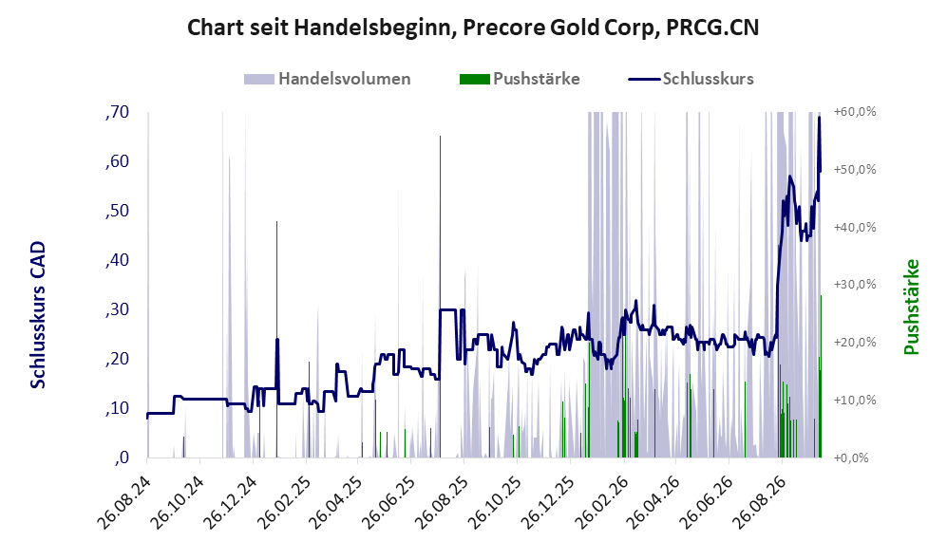Click the rotated Pushstärke right axis title

point(911,308)
